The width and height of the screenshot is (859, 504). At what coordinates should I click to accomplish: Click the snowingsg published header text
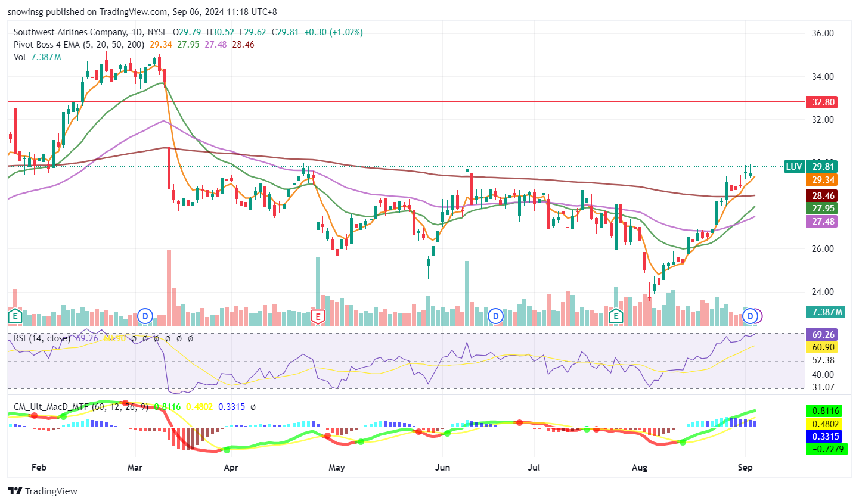pyautogui.click(x=142, y=11)
